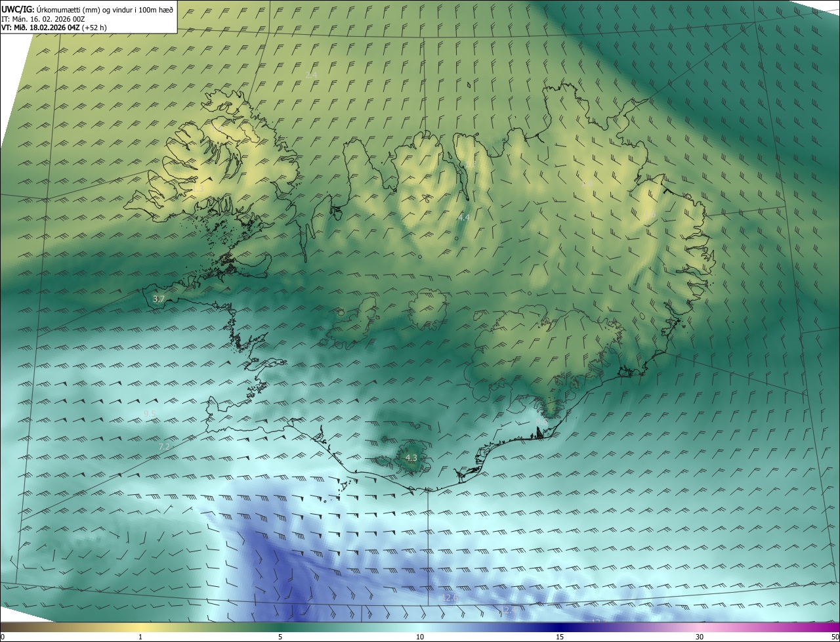Click the "3.7" precipitation value on the map
The image size is (840, 642).
point(158,299)
